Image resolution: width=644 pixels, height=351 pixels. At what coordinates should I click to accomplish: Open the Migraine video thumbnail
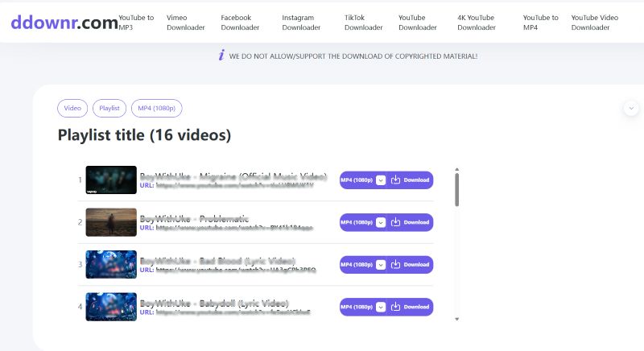pyautogui.click(x=111, y=180)
